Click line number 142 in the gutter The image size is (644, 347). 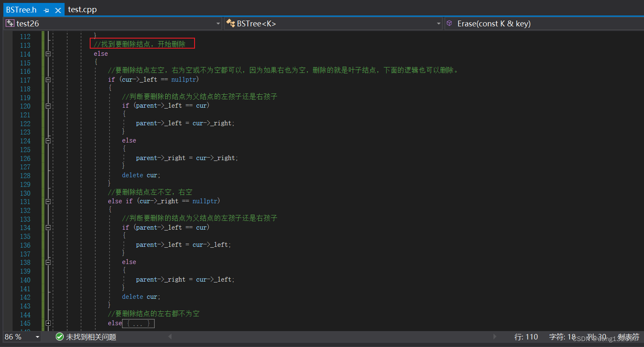pos(25,297)
